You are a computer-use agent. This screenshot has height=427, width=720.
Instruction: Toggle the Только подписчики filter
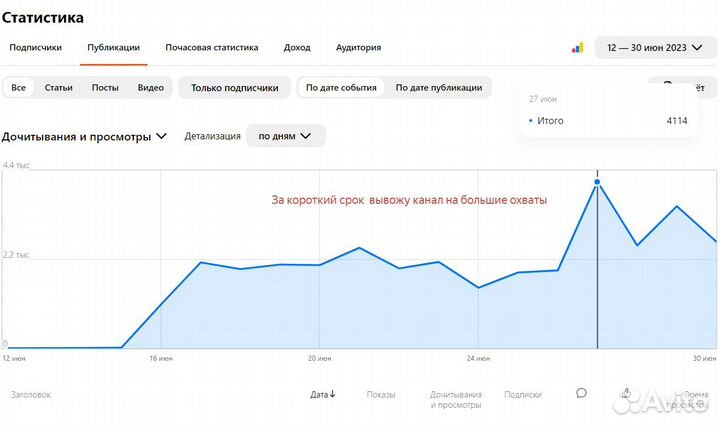[x=235, y=88]
